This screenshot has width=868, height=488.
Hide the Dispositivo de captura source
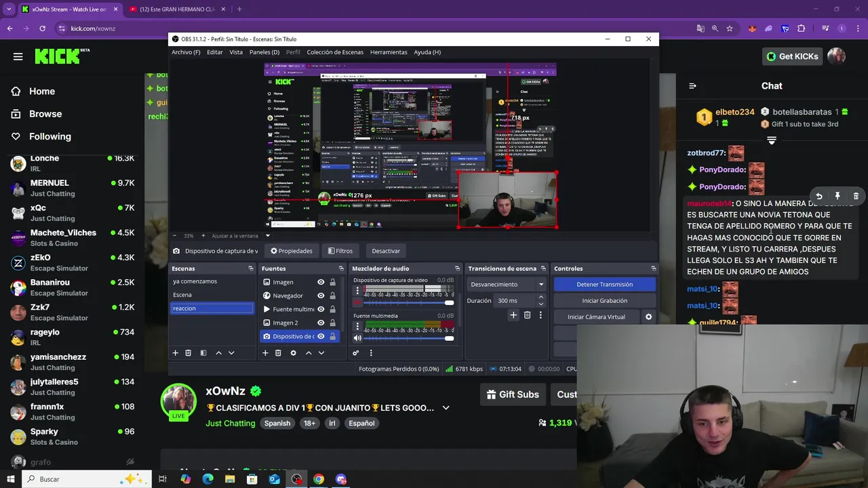click(x=321, y=336)
